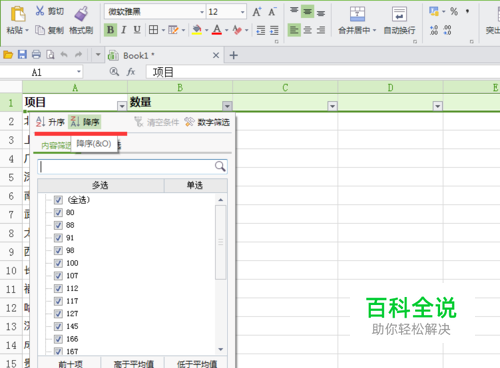This screenshot has width=500, height=368.
Task: Uncheck the 100 value checkbox
Action: click(x=58, y=263)
